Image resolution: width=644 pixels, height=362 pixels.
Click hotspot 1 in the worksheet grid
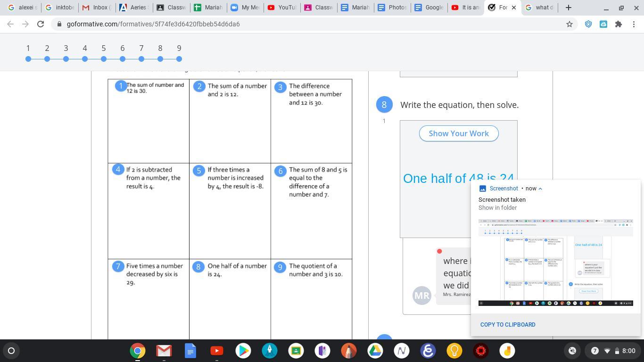[121, 86]
